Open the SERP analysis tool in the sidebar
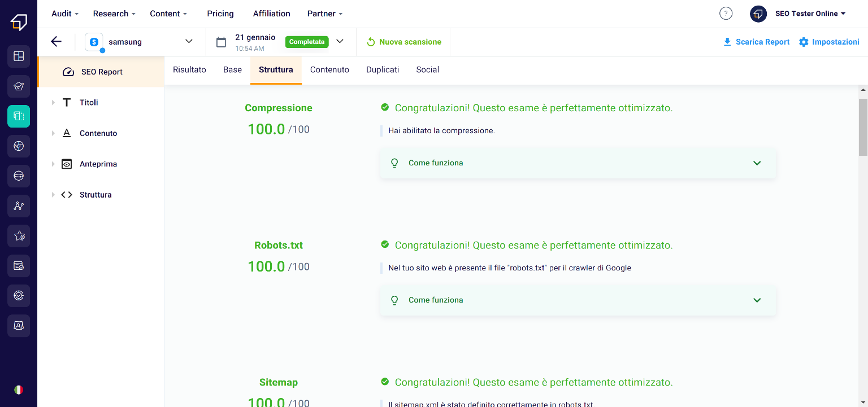This screenshot has width=868, height=407. click(x=19, y=176)
